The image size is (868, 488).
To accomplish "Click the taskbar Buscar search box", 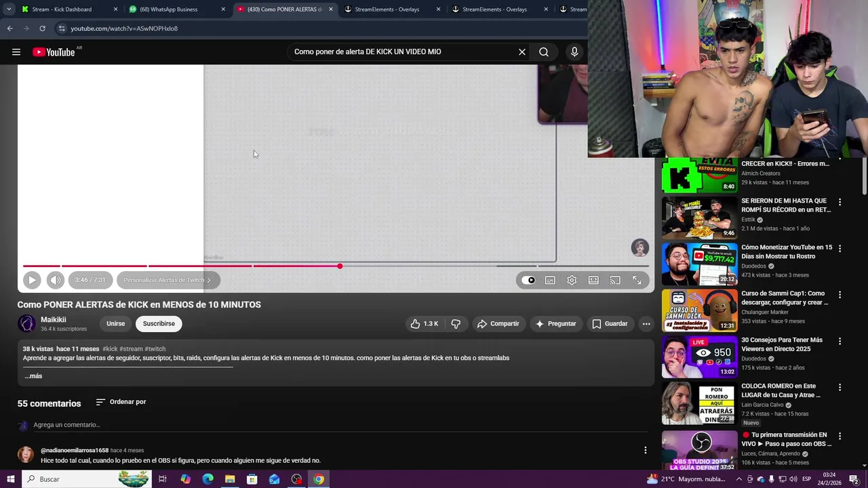I will [86, 479].
